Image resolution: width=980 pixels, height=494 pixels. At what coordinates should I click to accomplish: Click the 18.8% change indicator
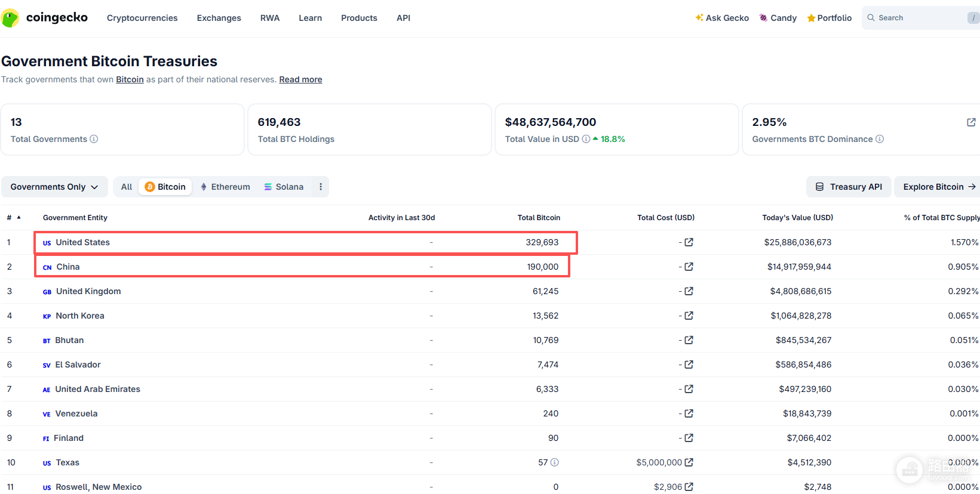click(609, 139)
